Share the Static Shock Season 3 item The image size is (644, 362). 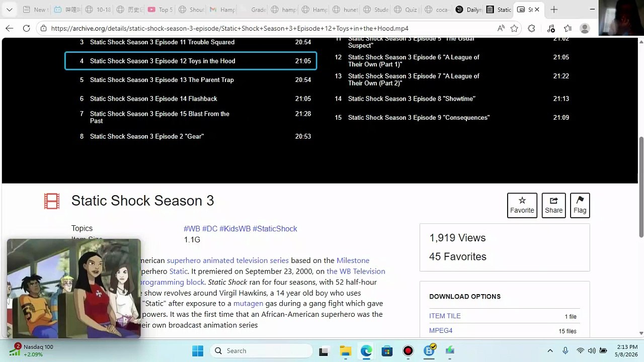553,205
